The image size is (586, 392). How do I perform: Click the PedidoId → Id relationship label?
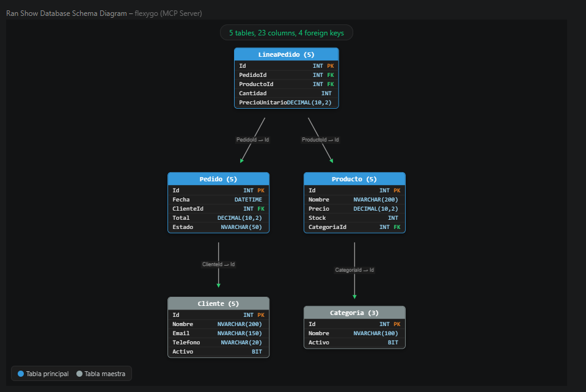252,140
